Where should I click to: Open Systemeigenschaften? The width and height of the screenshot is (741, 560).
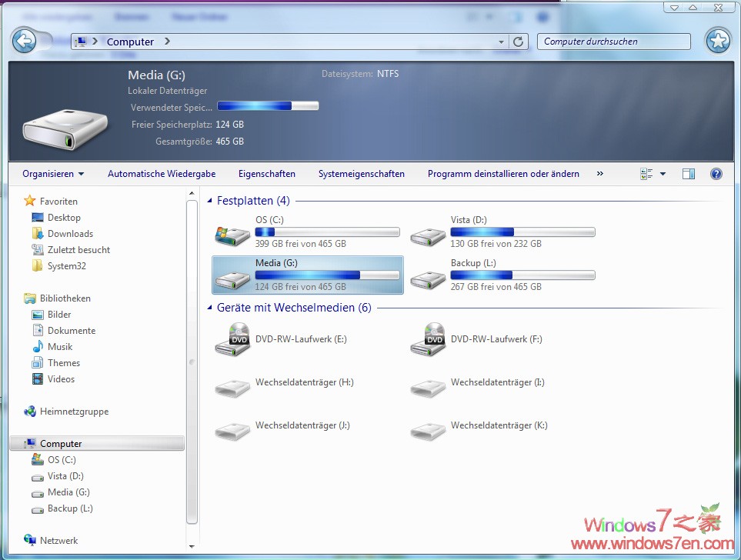[362, 174]
